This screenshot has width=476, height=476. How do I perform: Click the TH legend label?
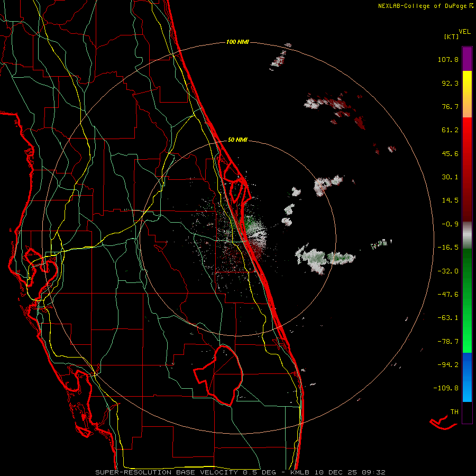coord(454,411)
